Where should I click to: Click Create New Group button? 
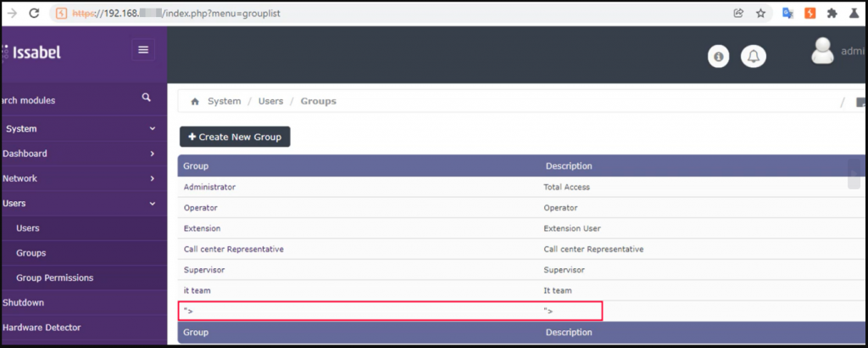coord(235,137)
